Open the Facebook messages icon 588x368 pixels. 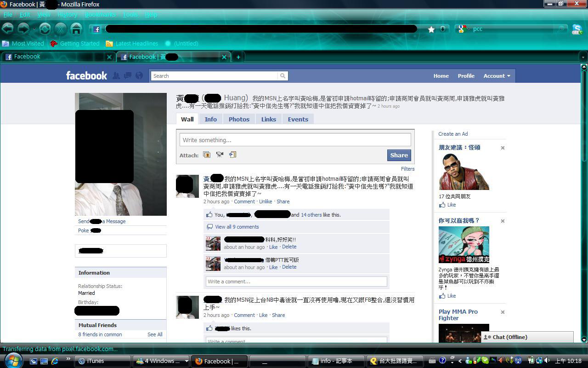pyautogui.click(x=128, y=75)
